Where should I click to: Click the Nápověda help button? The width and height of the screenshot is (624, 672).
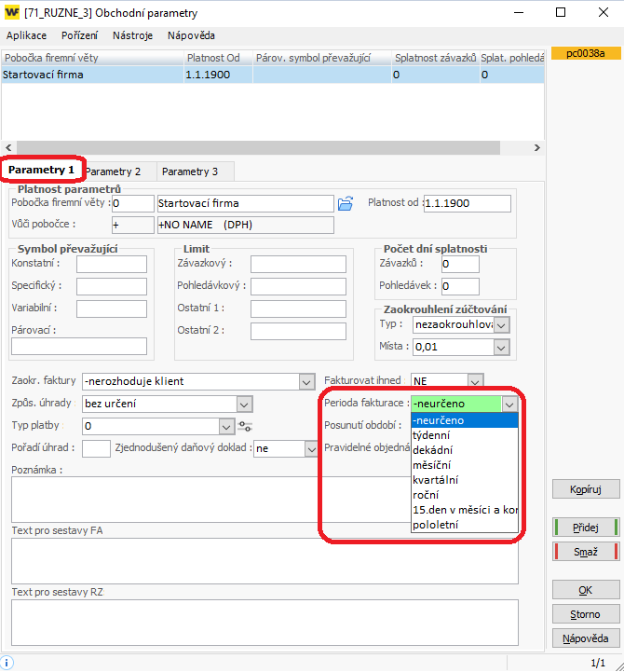tap(586, 638)
